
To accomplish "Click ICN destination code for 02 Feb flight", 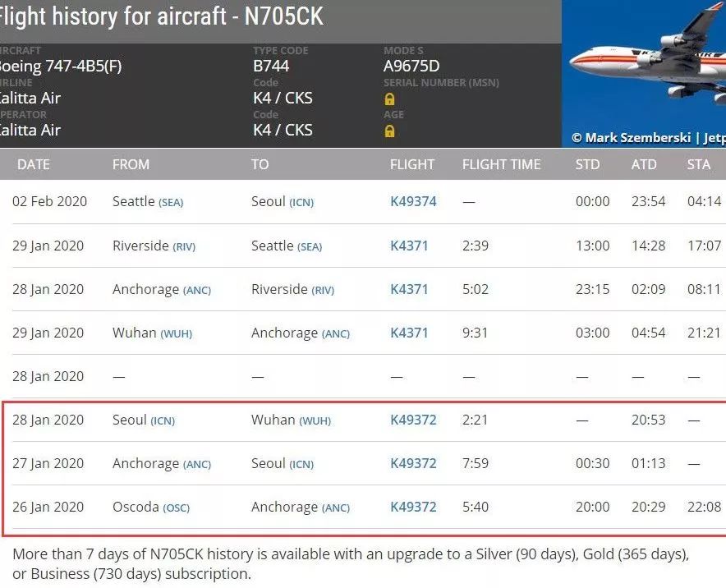I will click(301, 202).
